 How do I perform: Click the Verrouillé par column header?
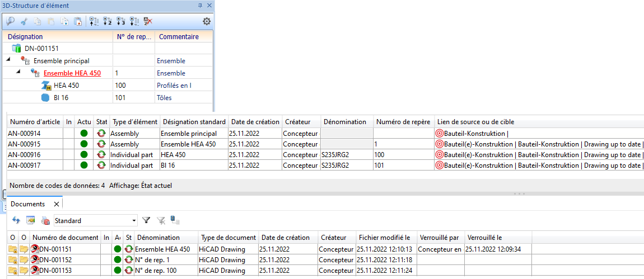tap(441, 238)
